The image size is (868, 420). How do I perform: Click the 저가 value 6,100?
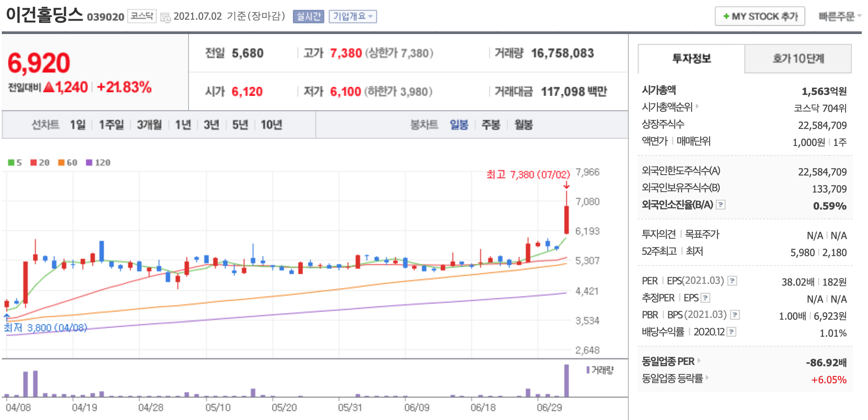[x=345, y=92]
